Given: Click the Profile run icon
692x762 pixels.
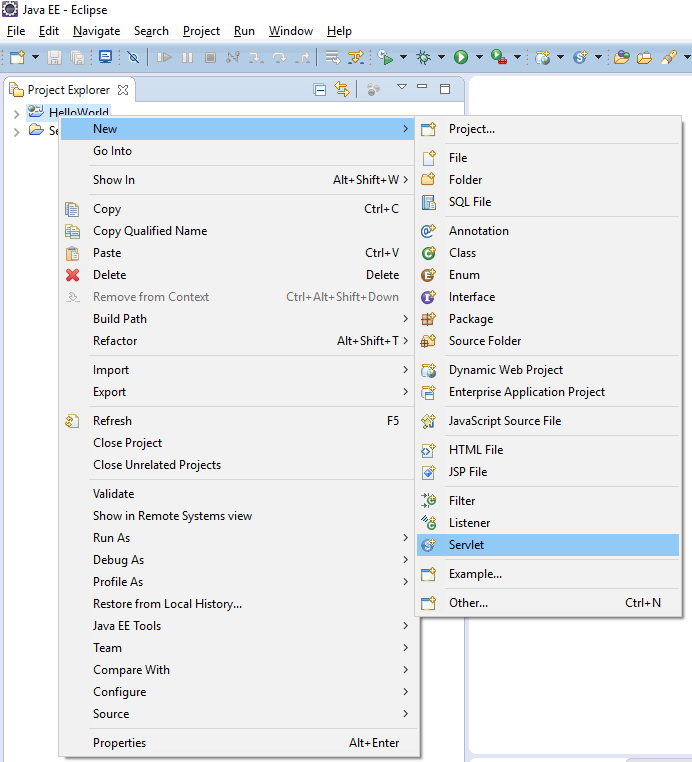Looking at the screenshot, I should click(x=386, y=57).
